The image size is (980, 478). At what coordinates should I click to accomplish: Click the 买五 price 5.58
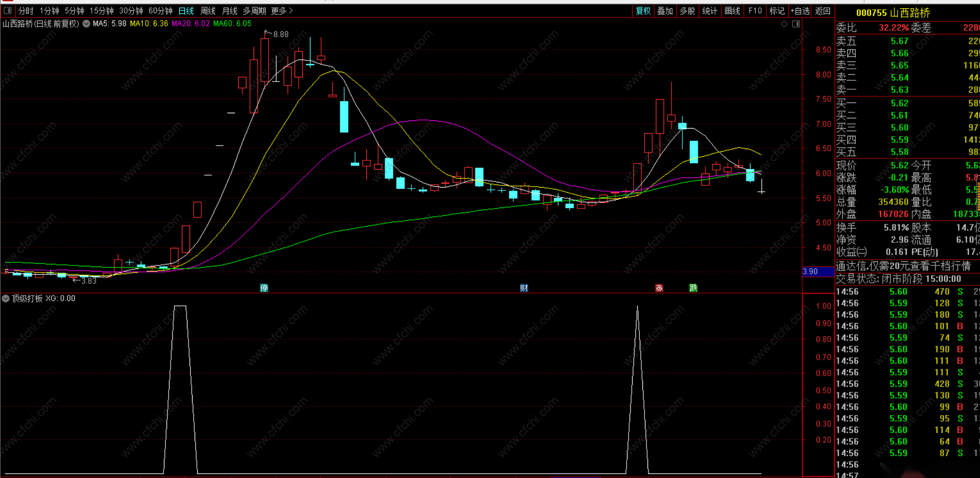pos(900,152)
